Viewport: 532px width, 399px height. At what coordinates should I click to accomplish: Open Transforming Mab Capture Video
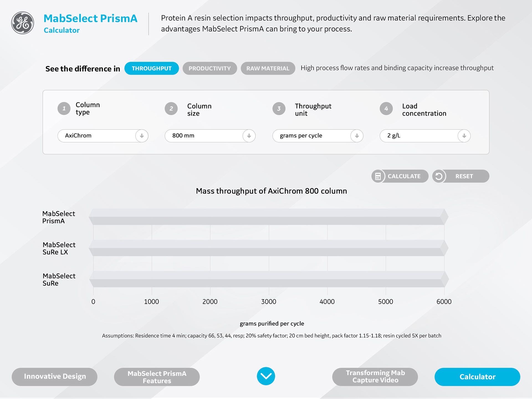(x=375, y=377)
